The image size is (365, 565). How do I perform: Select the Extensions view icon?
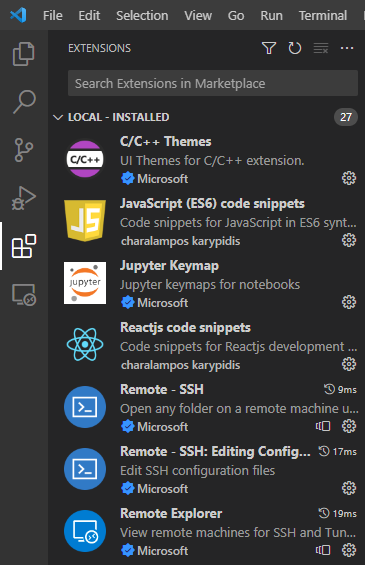[x=24, y=246]
